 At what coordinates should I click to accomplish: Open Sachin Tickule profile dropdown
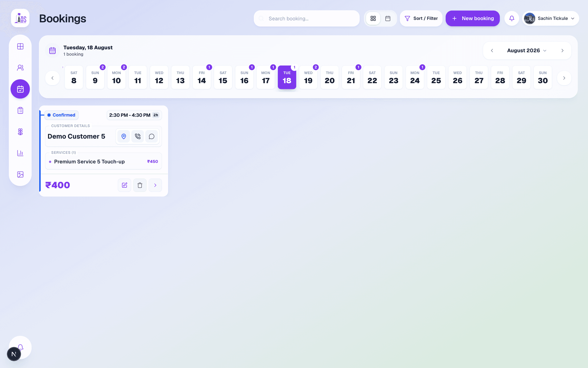click(551, 18)
